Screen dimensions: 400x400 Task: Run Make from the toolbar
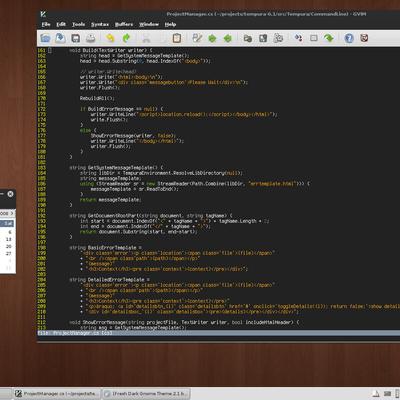[298, 38]
